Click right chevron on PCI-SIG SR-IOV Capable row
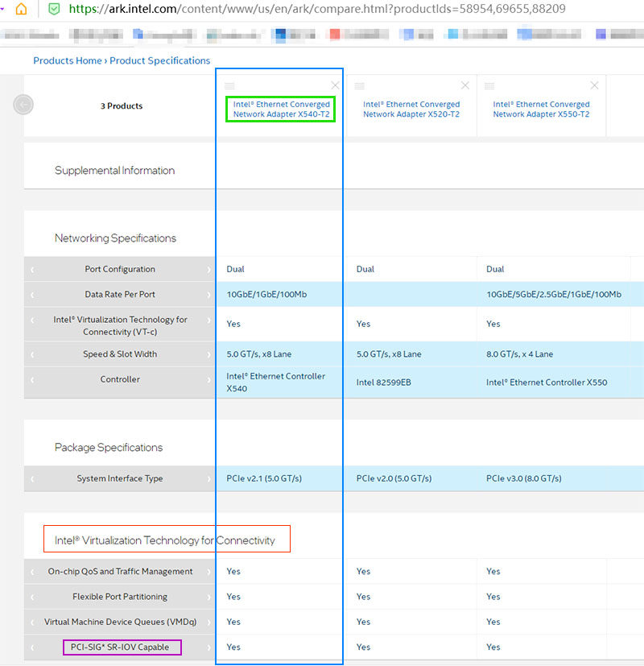Image resolution: width=644 pixels, height=666 pixels. (x=208, y=647)
